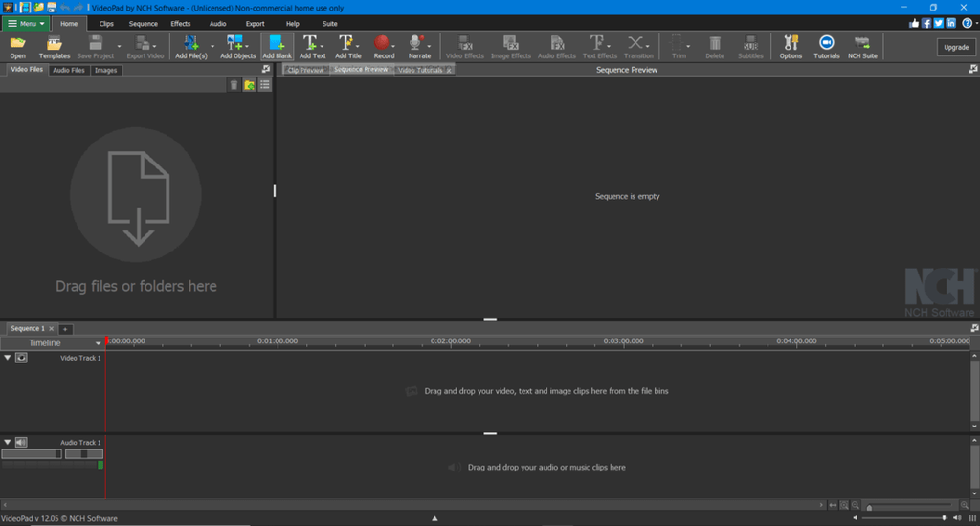Click the Export Video icon

143,43
